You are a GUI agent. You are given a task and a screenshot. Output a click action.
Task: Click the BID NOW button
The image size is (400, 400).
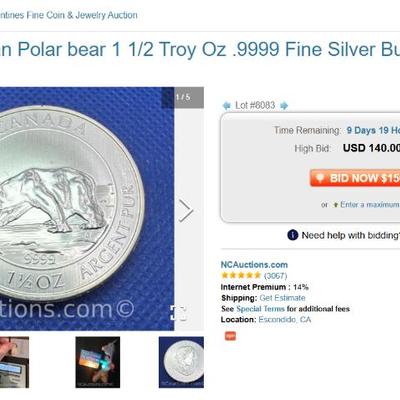pyautogui.click(x=355, y=178)
